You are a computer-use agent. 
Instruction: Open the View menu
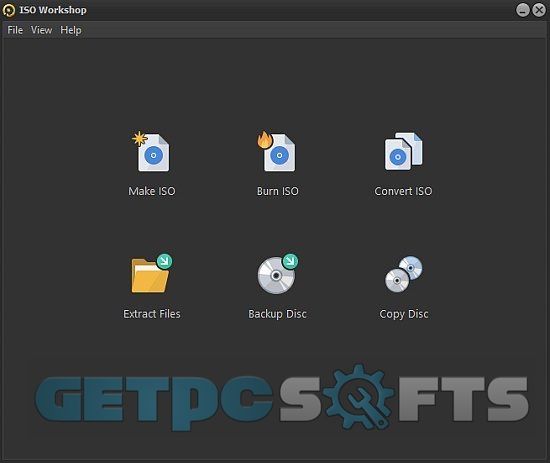(41, 30)
